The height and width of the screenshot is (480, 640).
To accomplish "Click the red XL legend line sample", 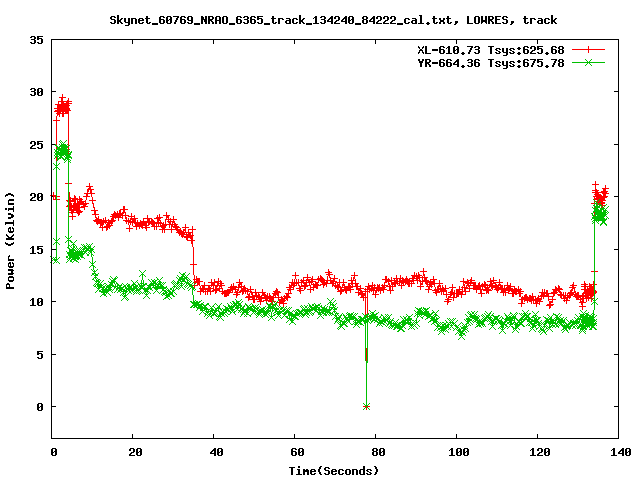I will pos(588,50).
